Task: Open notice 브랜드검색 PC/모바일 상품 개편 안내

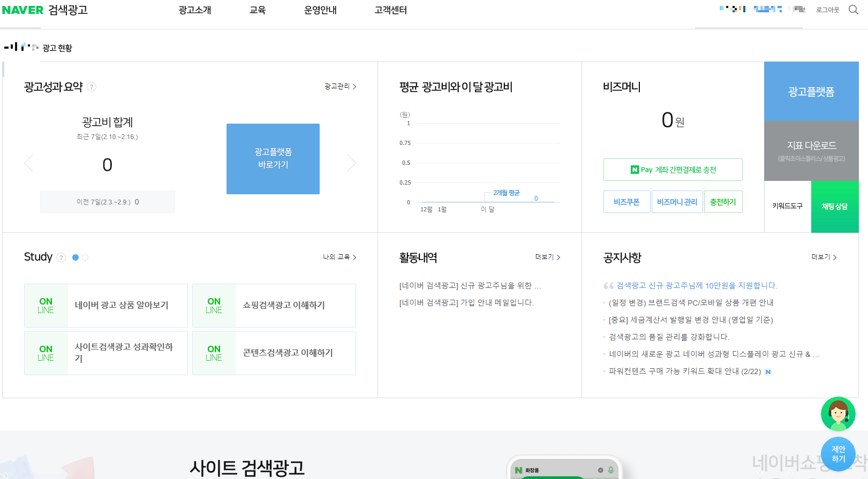Action: 691,302
